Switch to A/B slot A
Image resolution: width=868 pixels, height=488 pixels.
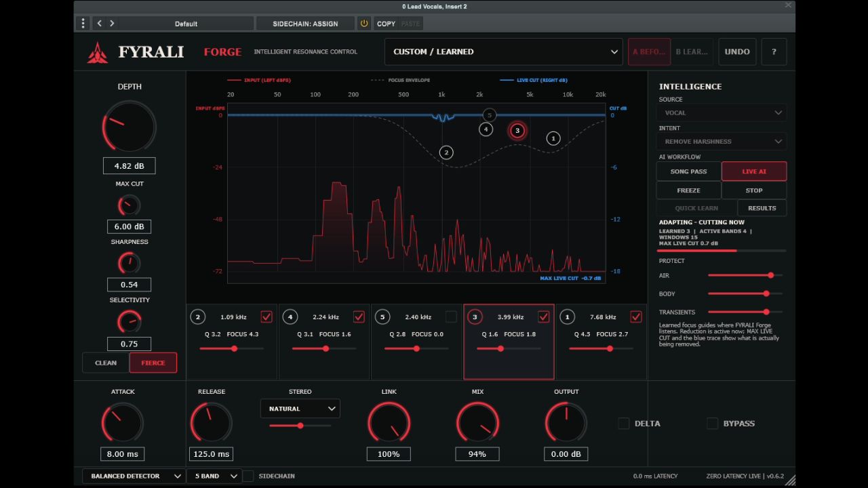649,52
